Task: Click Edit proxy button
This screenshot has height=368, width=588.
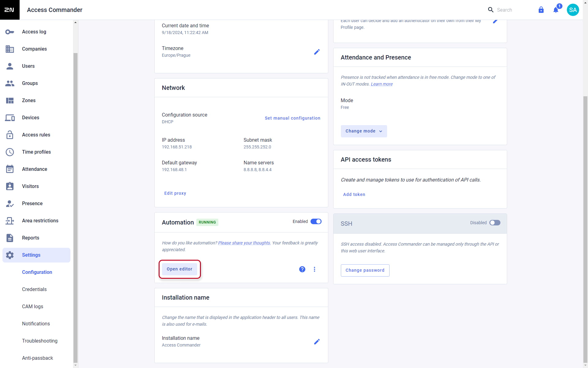Action: [x=175, y=193]
